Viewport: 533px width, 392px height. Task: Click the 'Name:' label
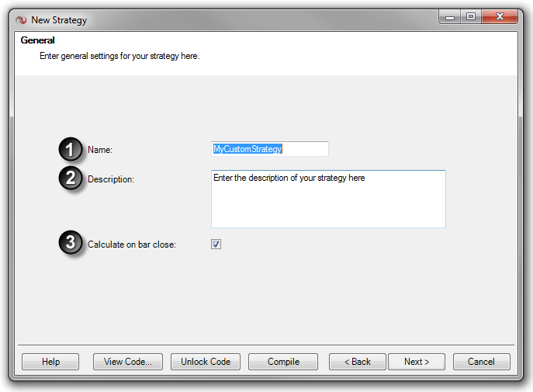click(x=100, y=150)
